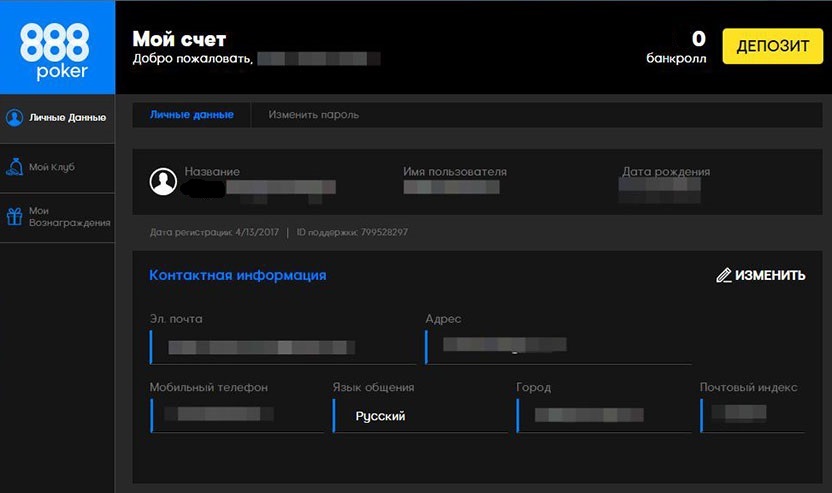Screen dimensions: 832x493
Task: Open the Язык общения Русский selector
Action: pos(420,416)
